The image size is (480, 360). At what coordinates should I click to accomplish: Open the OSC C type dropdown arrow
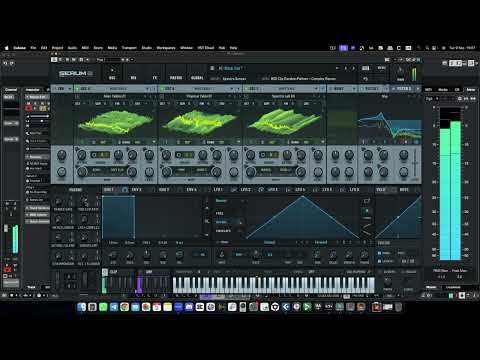[316, 89]
